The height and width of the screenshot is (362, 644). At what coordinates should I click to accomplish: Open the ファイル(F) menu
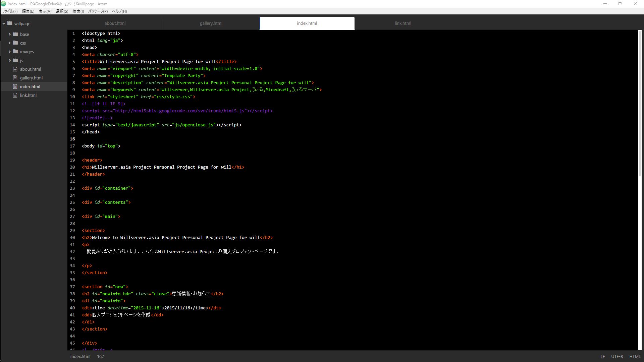10,11
